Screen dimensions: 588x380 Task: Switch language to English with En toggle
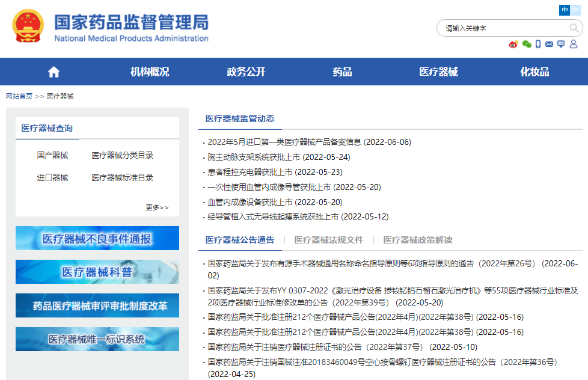point(575,10)
